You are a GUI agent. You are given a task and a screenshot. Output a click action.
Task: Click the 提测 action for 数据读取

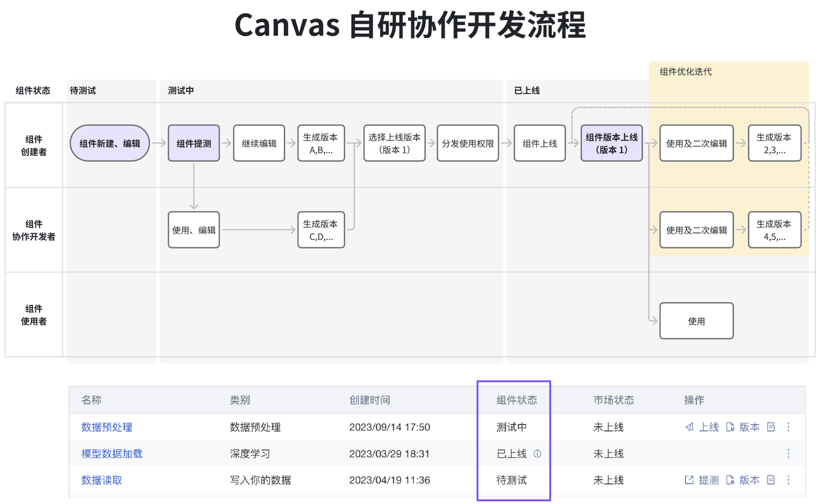point(708,480)
